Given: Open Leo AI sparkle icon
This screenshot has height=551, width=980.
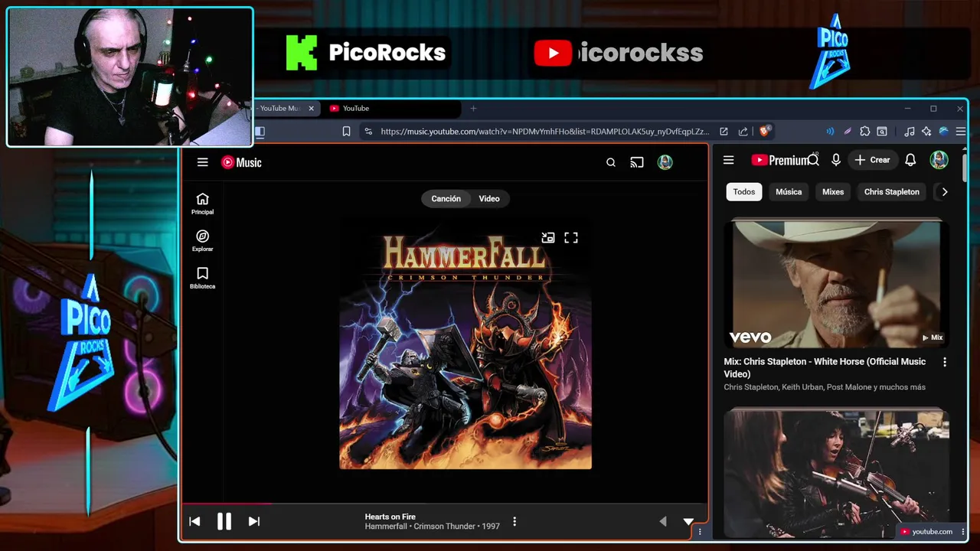Looking at the screenshot, I should click(x=926, y=132).
